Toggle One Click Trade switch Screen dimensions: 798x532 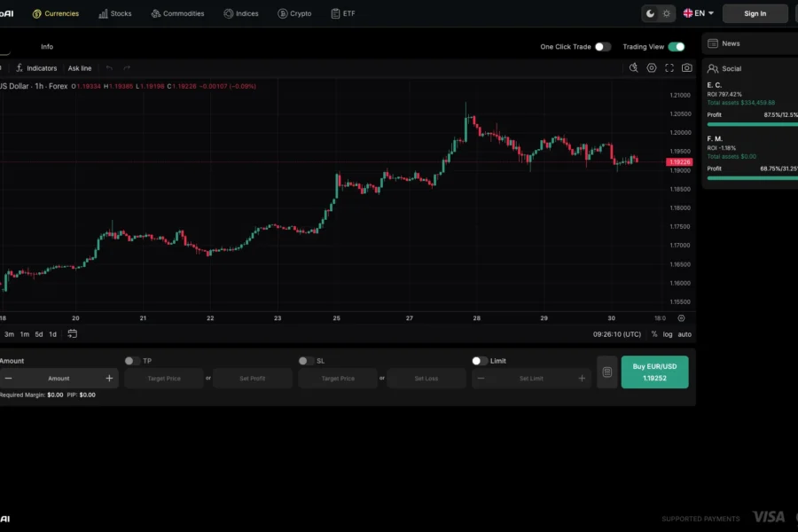coord(603,47)
